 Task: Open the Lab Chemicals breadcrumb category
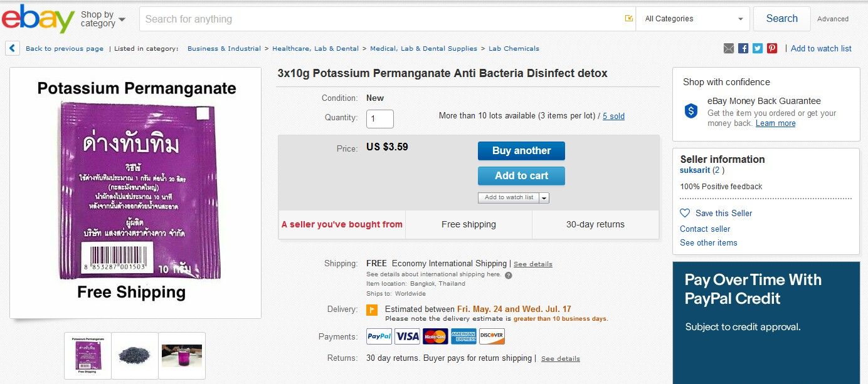tap(514, 48)
